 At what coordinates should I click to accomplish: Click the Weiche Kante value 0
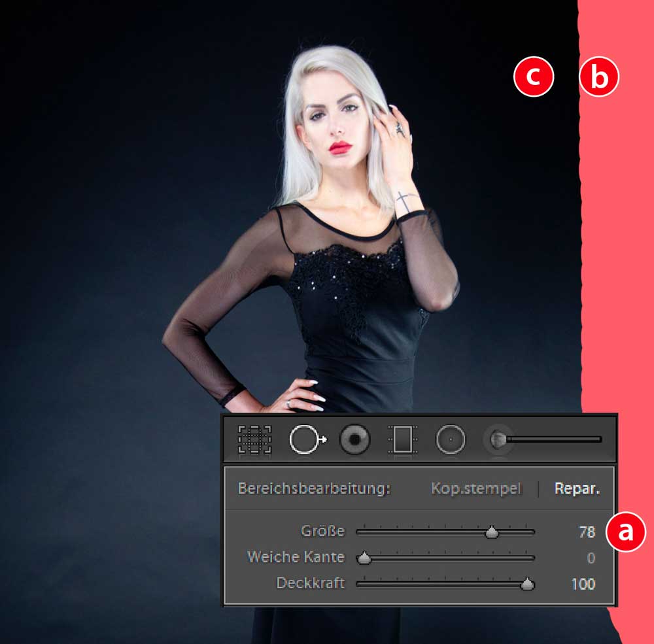(591, 558)
